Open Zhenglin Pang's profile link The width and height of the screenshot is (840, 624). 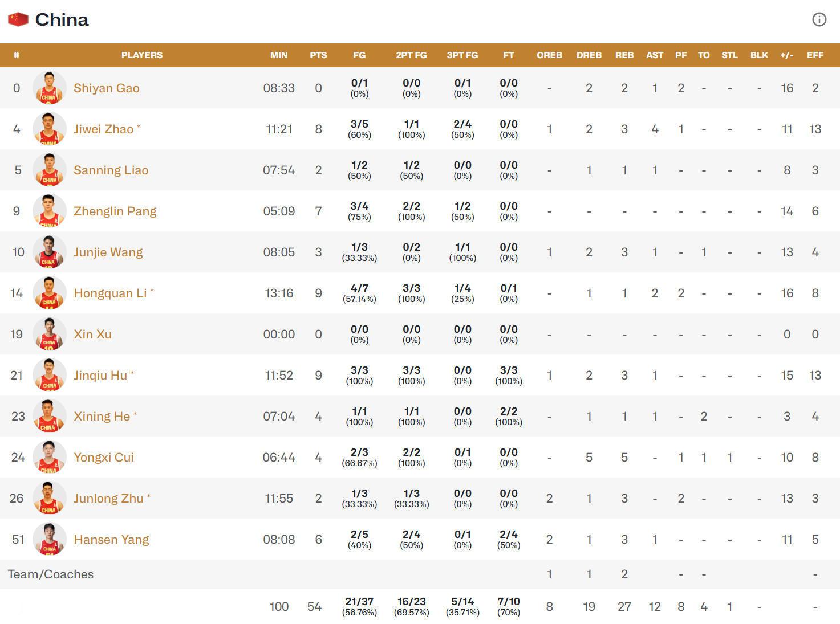(115, 211)
